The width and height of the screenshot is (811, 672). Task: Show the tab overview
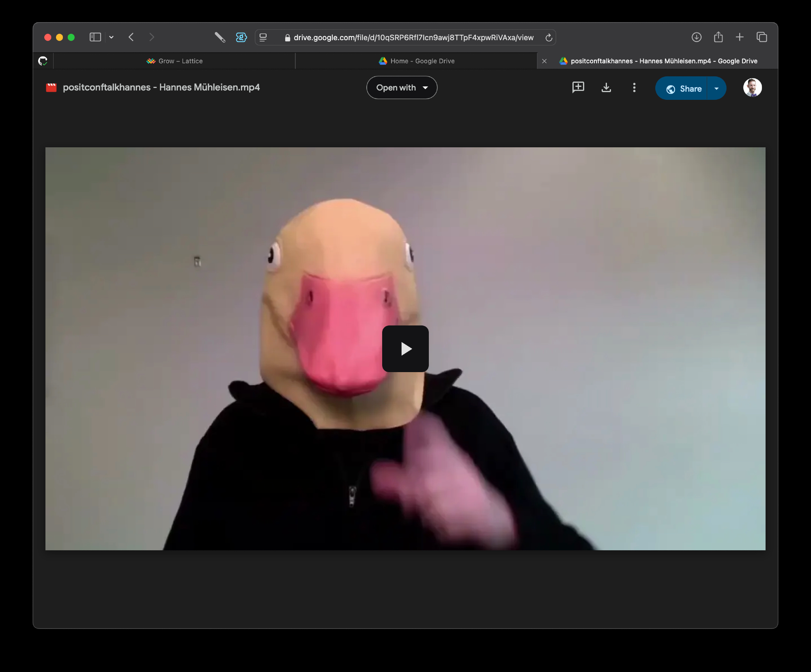click(762, 37)
